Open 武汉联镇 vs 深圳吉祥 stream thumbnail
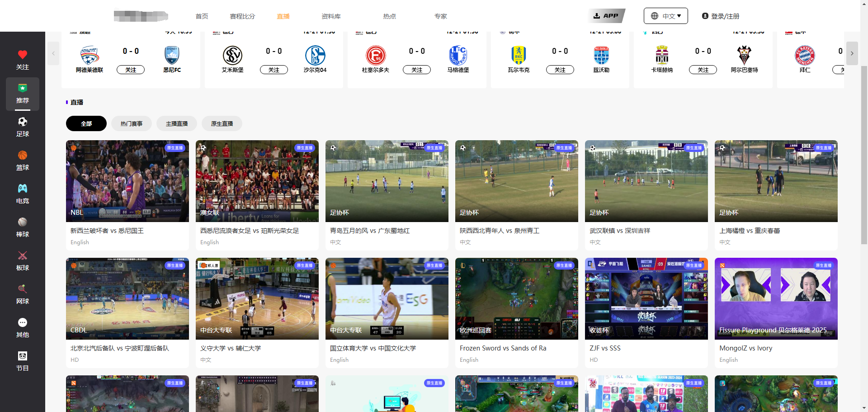 [x=646, y=181]
